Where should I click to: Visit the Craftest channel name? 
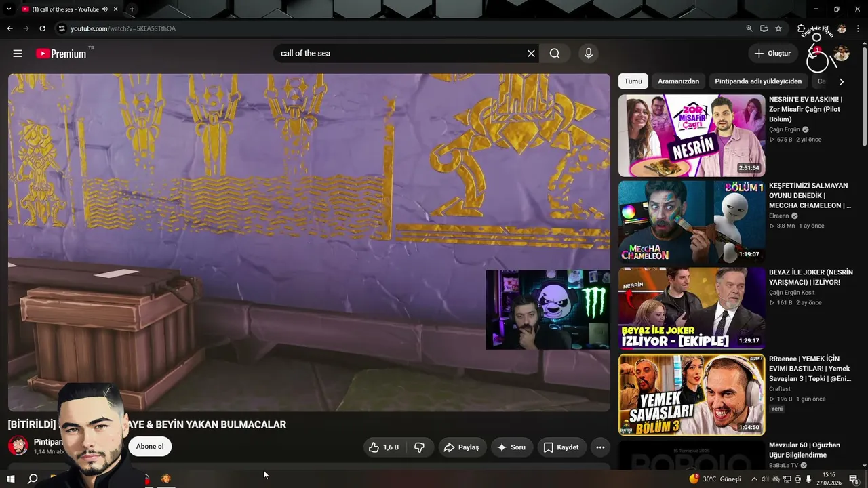(780, 389)
